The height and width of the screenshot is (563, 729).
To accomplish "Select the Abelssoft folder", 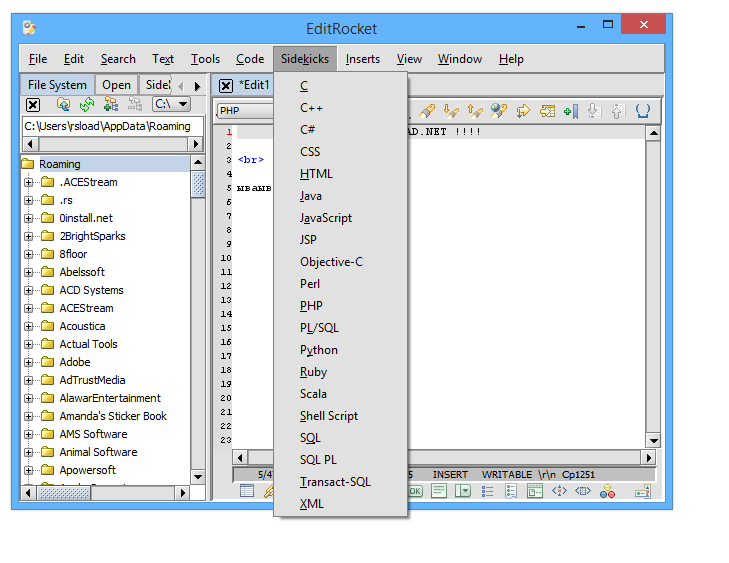I will pos(82,272).
